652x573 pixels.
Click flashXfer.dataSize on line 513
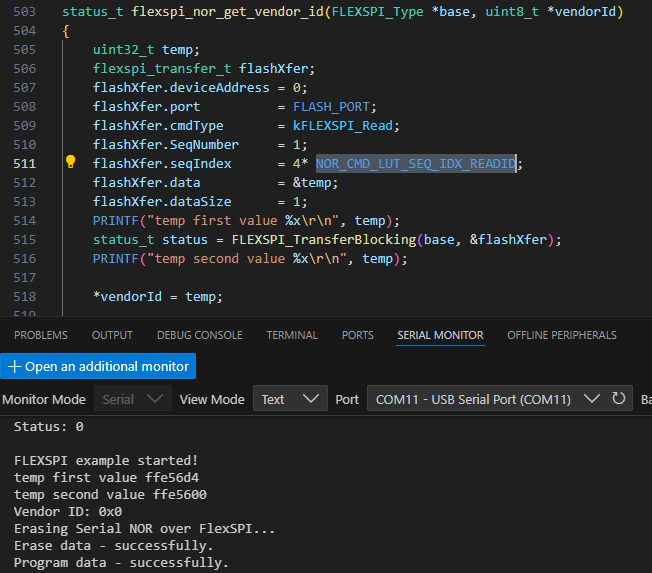pyautogui.click(x=162, y=202)
